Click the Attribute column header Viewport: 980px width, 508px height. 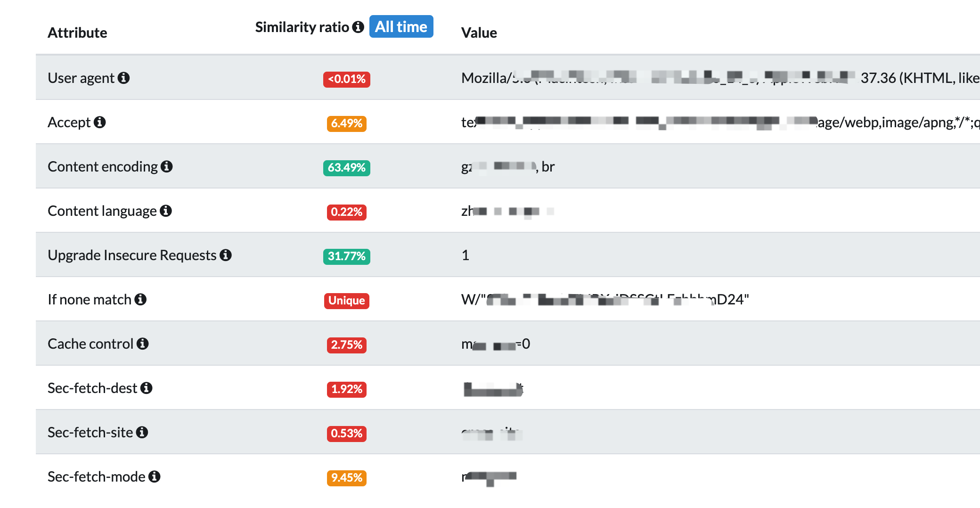(78, 33)
